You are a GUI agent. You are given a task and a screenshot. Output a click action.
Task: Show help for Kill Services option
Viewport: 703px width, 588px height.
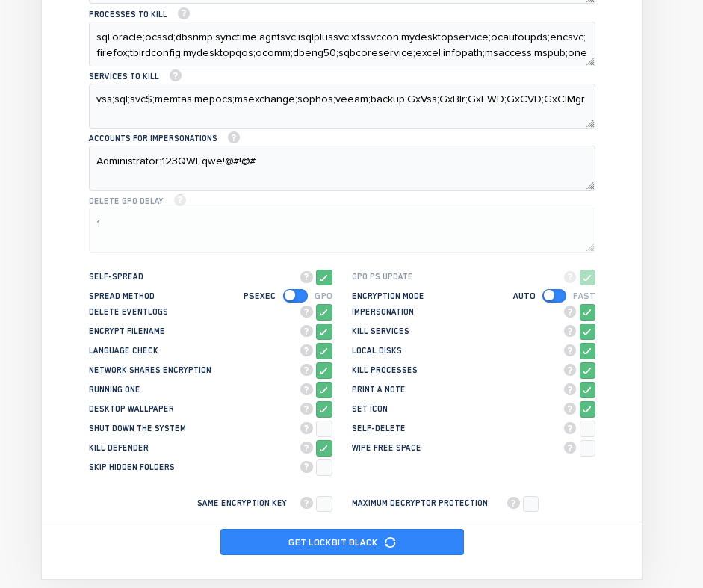(x=570, y=331)
